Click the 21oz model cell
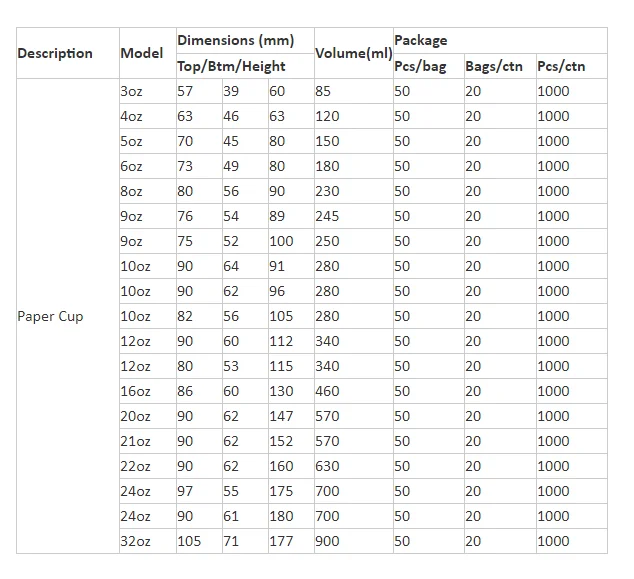Image resolution: width=634 pixels, height=579 pixels. (135, 442)
